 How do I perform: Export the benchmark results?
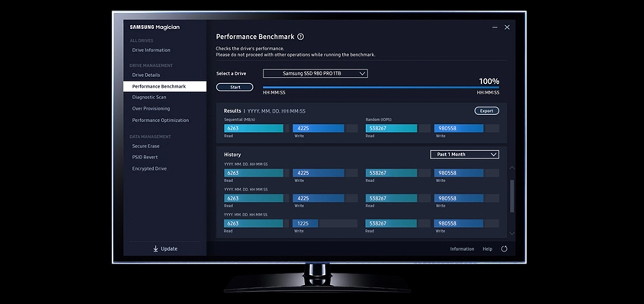[486, 111]
